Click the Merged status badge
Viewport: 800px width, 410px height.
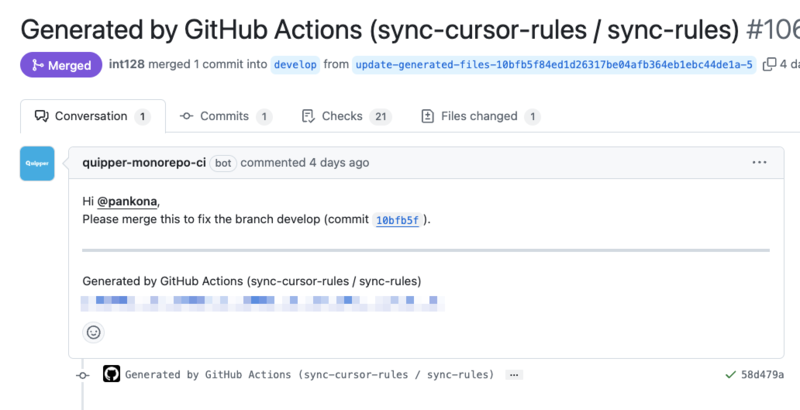pyautogui.click(x=61, y=65)
